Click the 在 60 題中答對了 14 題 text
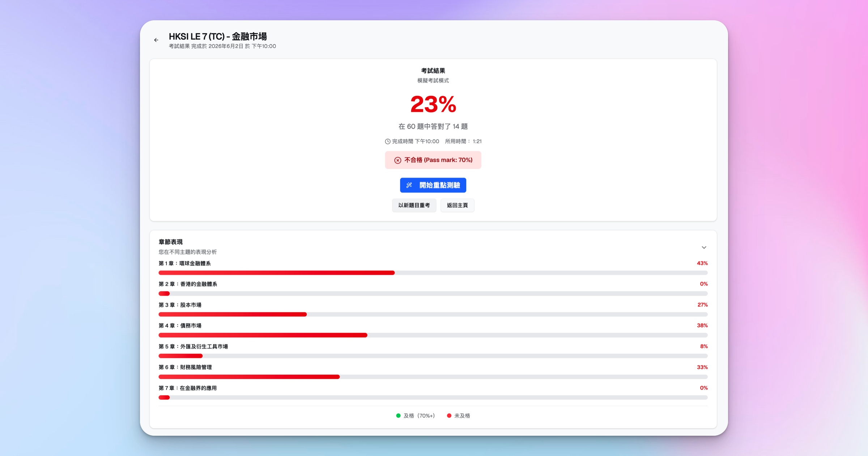 coord(433,126)
